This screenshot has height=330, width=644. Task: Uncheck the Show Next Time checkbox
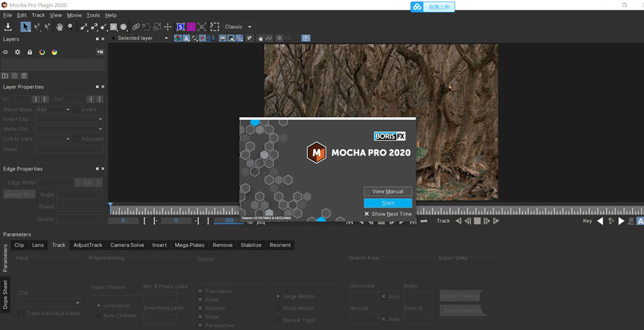pos(367,214)
